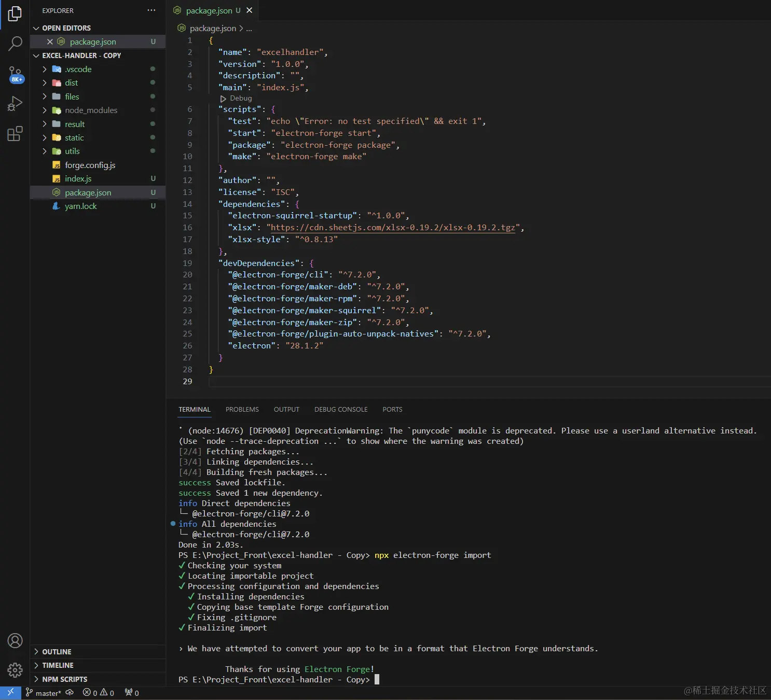Expand the Outline section
This screenshot has width=771, height=700.
98,652
